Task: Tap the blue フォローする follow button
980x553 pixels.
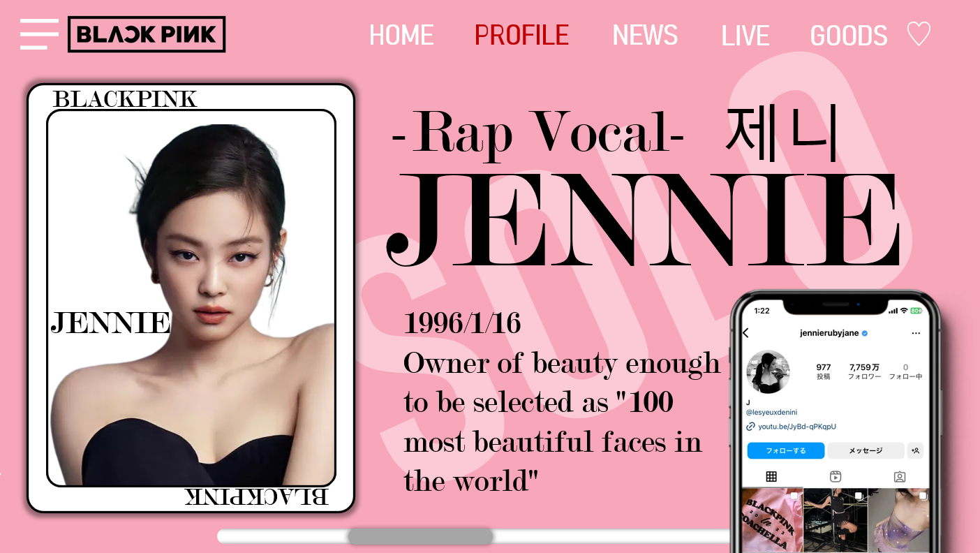Action: (x=786, y=451)
